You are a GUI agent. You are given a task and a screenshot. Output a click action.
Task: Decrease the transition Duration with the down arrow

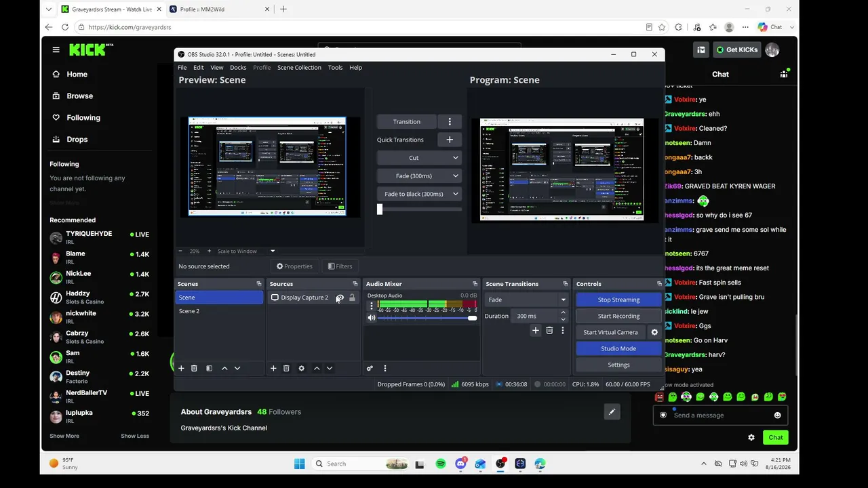[x=563, y=319]
